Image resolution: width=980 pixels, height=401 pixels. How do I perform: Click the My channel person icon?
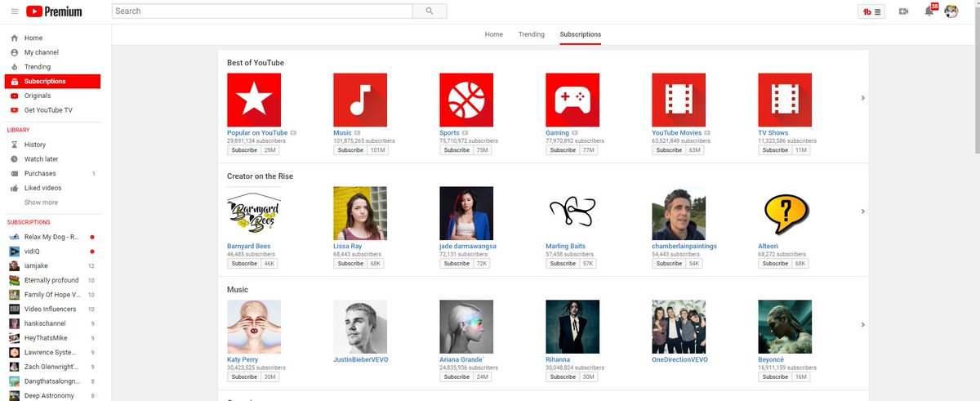[14, 52]
